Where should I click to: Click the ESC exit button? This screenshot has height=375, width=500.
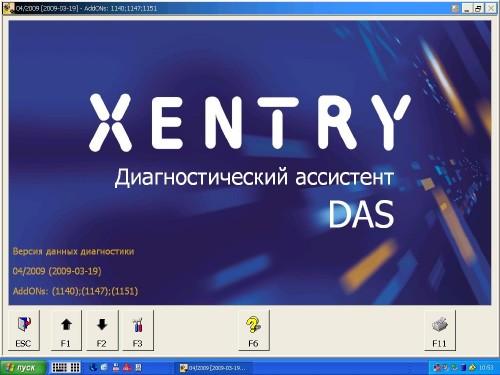tap(24, 330)
